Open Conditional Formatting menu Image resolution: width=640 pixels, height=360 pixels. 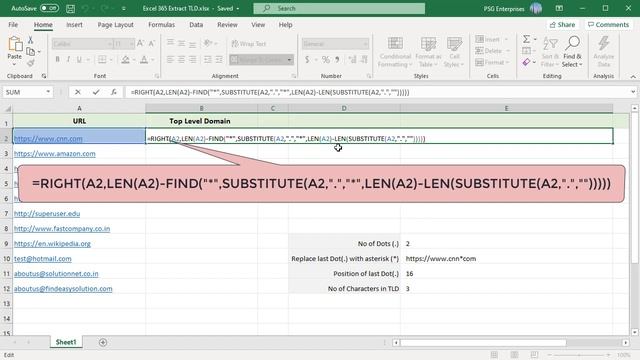pos(395,52)
